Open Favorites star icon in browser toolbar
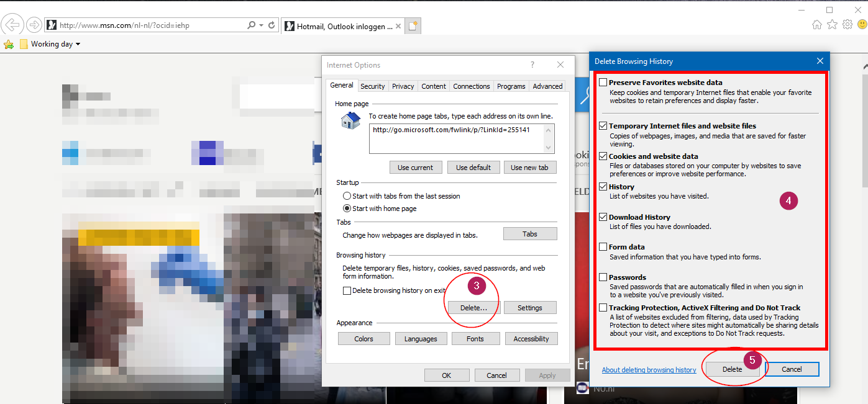The image size is (868, 404). point(833,24)
